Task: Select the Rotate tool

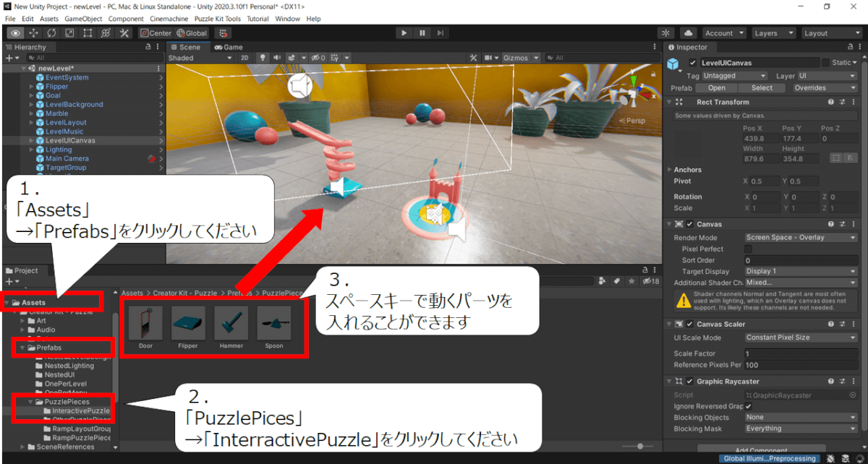Action: point(51,33)
